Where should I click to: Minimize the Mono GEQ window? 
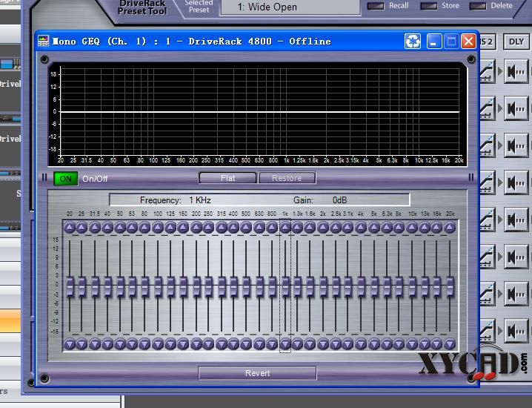pos(433,42)
